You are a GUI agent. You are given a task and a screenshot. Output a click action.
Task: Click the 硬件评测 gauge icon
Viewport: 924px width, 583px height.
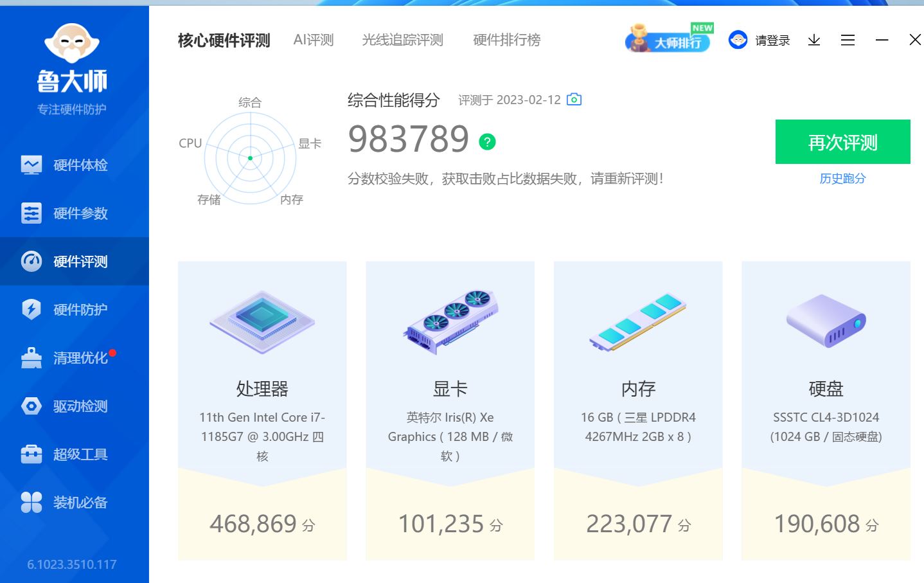[x=31, y=262]
